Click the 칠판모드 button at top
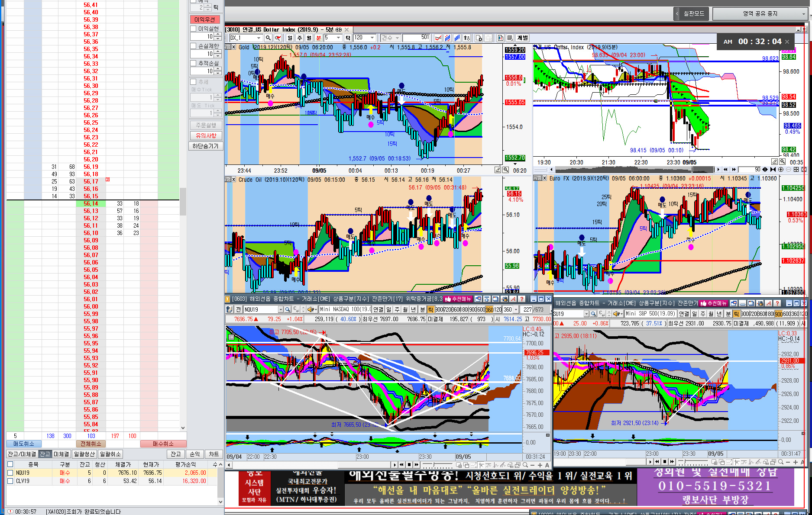Viewport: 812px width, 515px height. [x=694, y=14]
